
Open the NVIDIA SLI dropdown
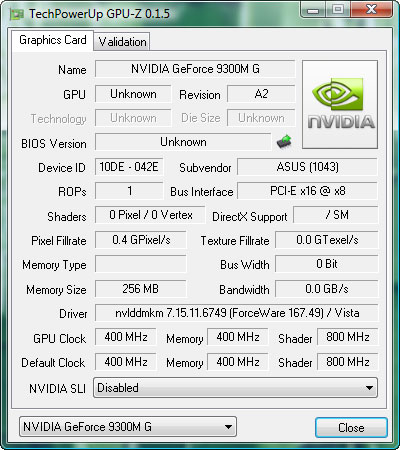[235, 388]
